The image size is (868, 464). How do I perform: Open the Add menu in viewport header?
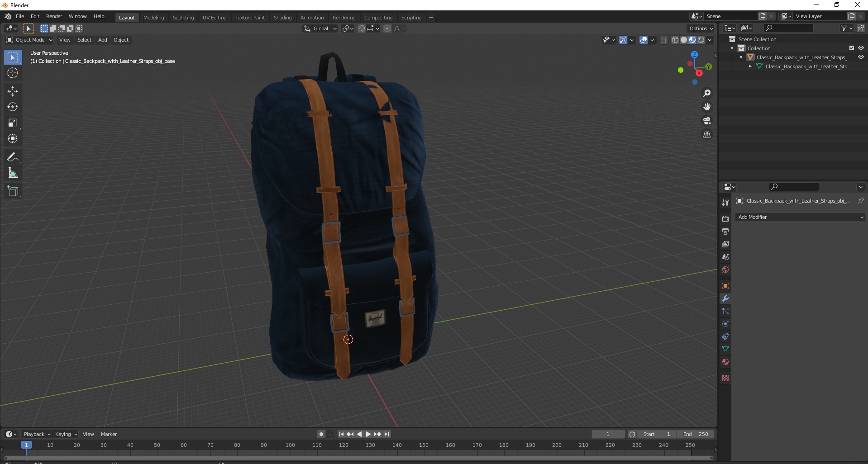pos(103,40)
